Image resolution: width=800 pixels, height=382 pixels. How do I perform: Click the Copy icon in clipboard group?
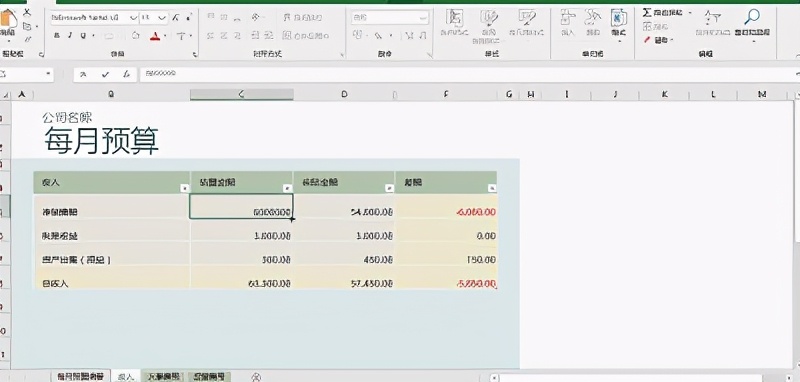click(27, 26)
